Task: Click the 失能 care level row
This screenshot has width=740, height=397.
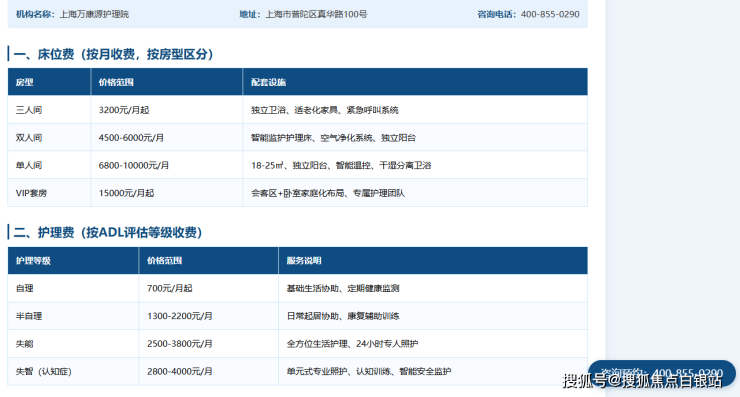Action: pos(297,344)
